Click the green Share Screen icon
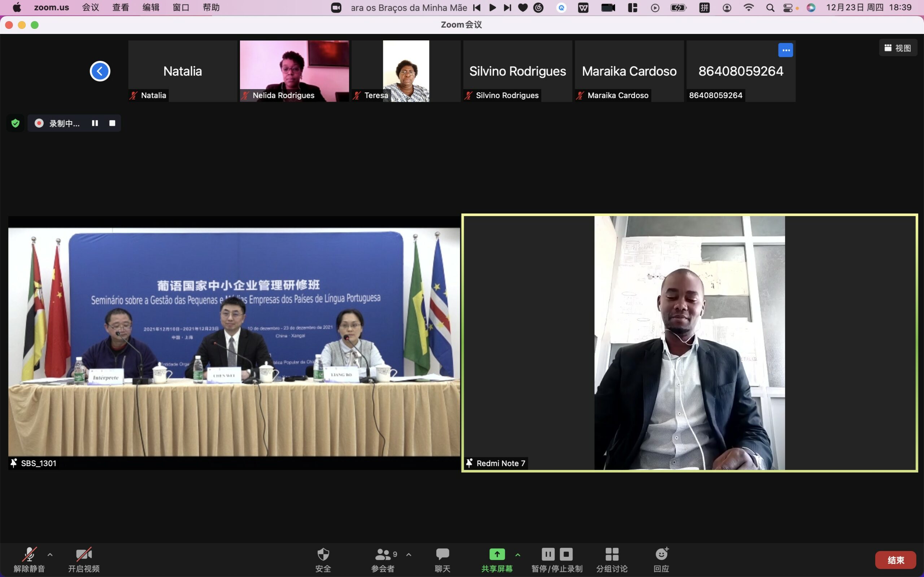Viewport: 924px width, 577px height. (x=497, y=554)
